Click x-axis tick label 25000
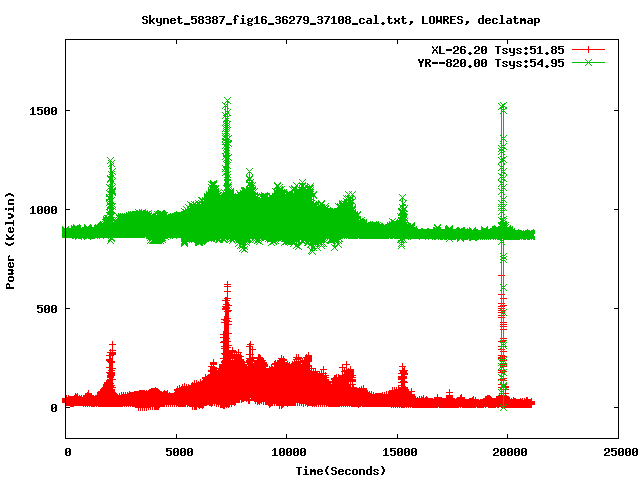This screenshot has height=480, width=640. 621,452
